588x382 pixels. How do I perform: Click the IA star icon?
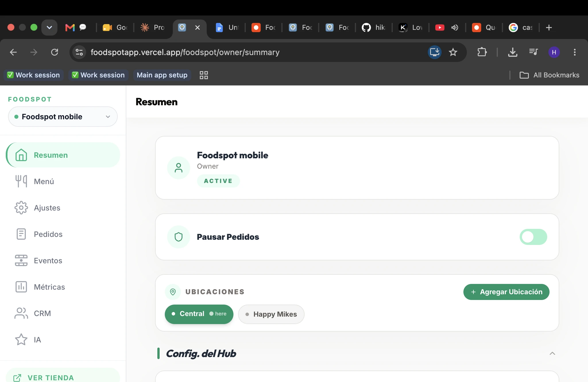coord(21,340)
